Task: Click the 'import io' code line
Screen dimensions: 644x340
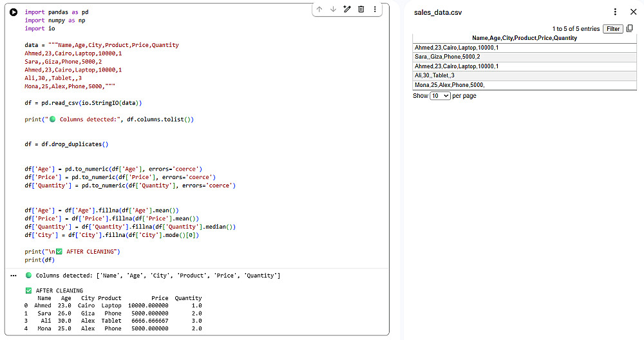Action: click(x=40, y=28)
